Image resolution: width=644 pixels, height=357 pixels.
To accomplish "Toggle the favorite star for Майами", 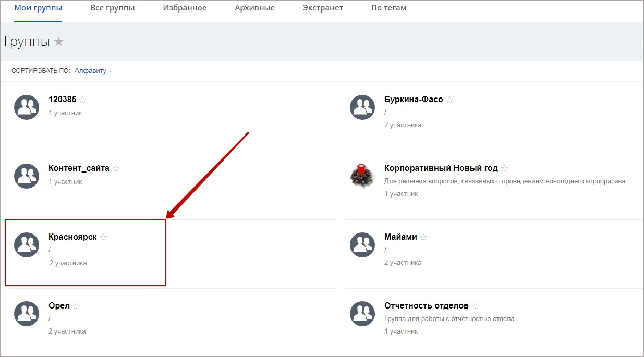I will pyautogui.click(x=423, y=238).
